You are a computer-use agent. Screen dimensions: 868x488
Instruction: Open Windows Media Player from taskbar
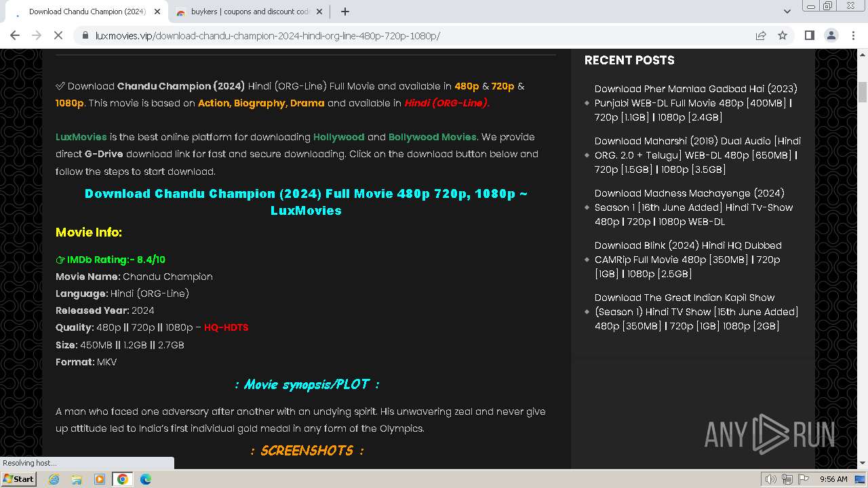[x=100, y=479]
